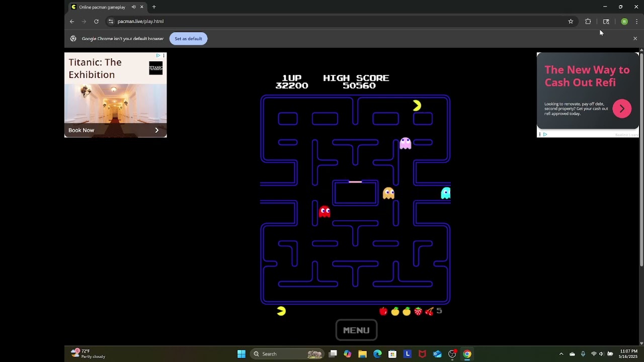Screen dimensions: 644x362
Task: Open Wi-Fi network settings in tray
Action: tap(594, 354)
